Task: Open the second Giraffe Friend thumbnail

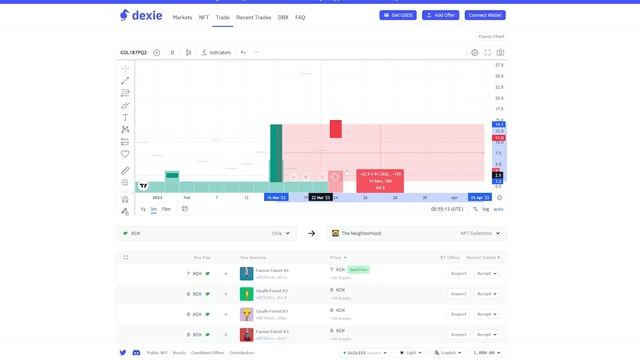Action: 247,314
